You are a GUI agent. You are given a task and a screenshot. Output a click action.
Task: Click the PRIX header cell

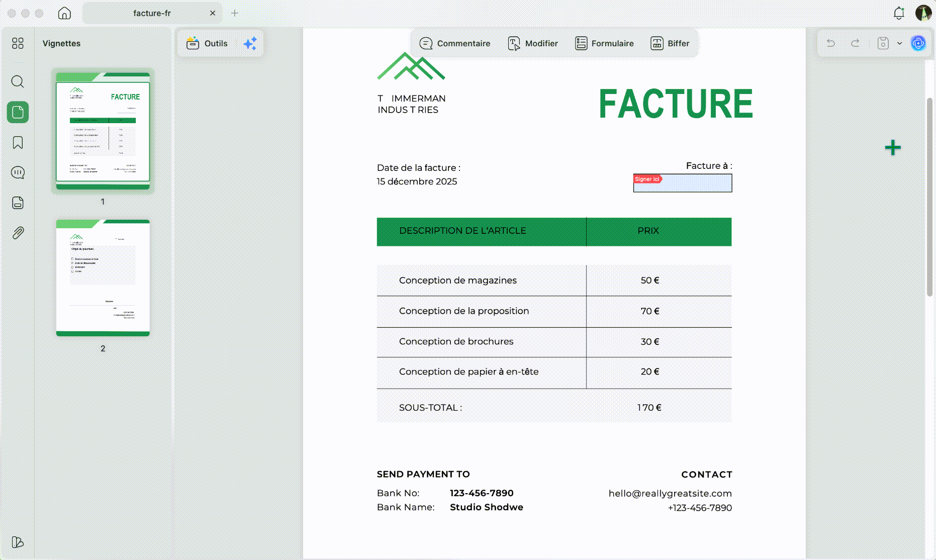(x=659, y=232)
